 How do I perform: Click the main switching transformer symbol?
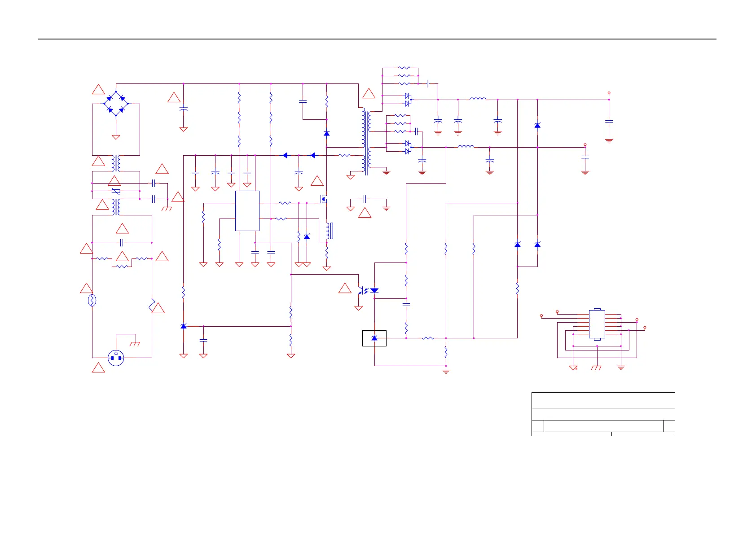(366, 141)
